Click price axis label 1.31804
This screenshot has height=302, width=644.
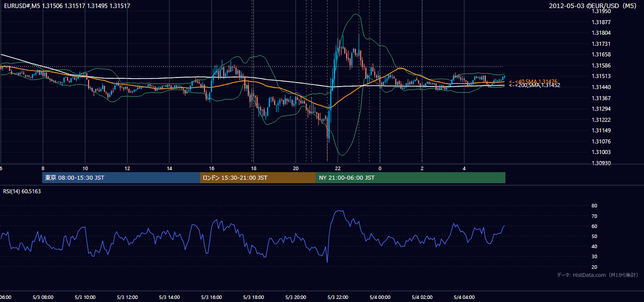coord(601,33)
